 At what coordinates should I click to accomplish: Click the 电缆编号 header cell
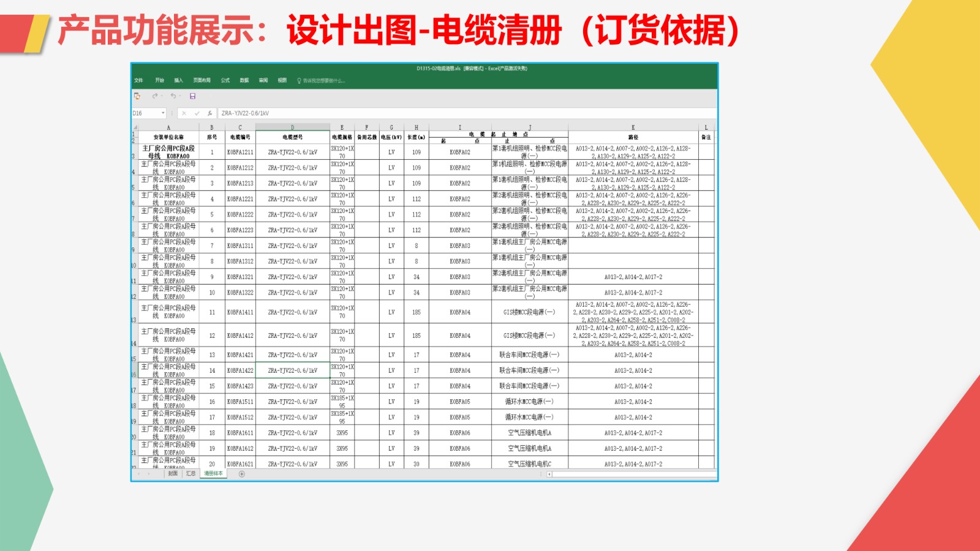(240, 137)
